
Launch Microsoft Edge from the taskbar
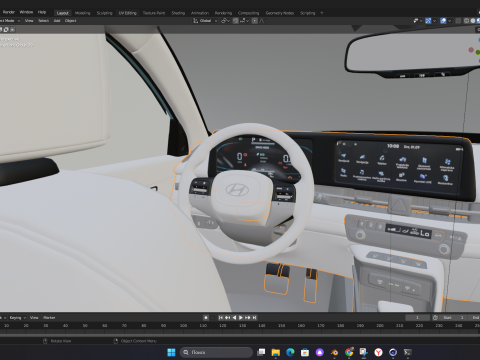pos(290,352)
